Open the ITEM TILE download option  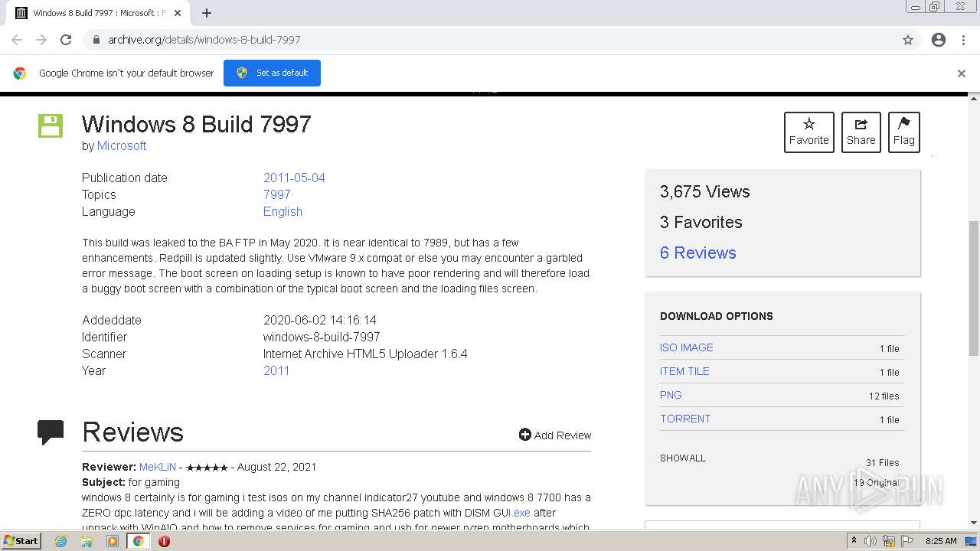pyautogui.click(x=684, y=371)
